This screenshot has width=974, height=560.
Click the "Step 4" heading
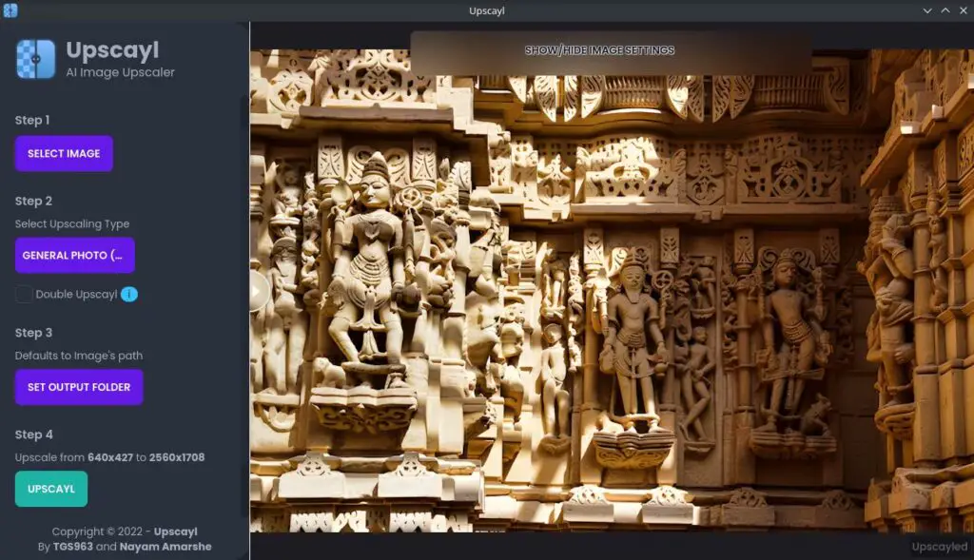pyautogui.click(x=33, y=434)
